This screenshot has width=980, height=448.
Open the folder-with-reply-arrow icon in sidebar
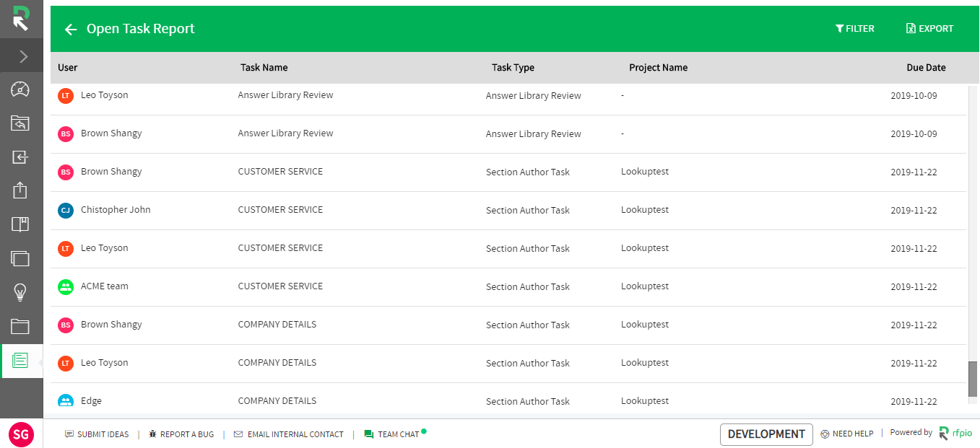[20, 123]
